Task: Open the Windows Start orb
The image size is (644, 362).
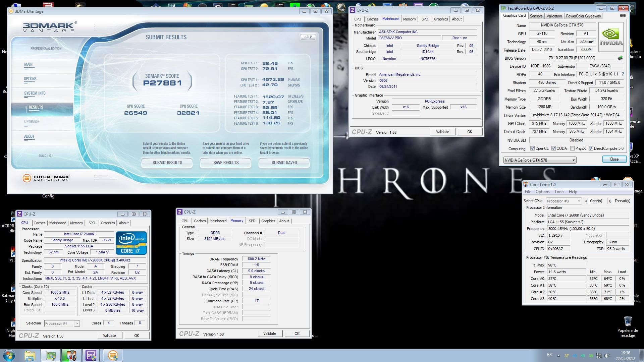Action: [9, 355]
